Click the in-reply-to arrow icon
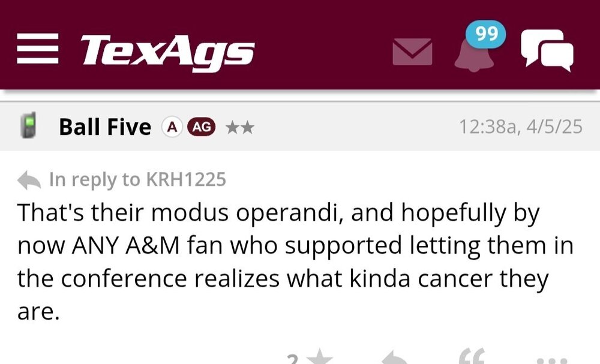 pyautogui.click(x=29, y=179)
